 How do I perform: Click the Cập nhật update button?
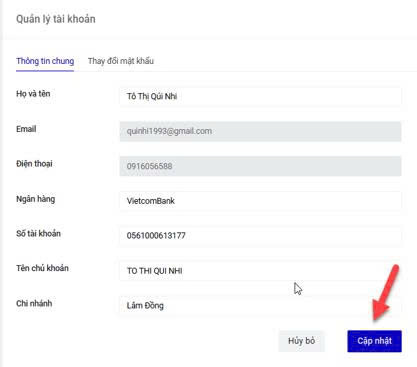374,341
